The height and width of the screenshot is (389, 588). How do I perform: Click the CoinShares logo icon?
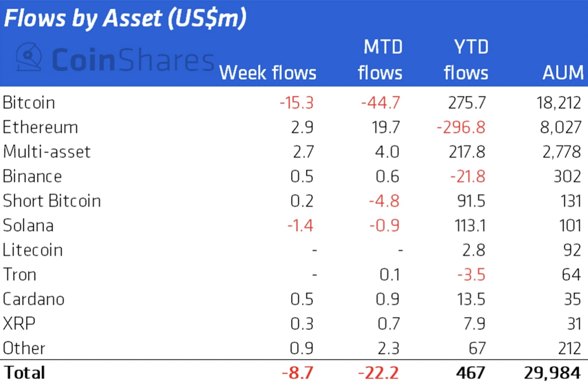coord(29,57)
